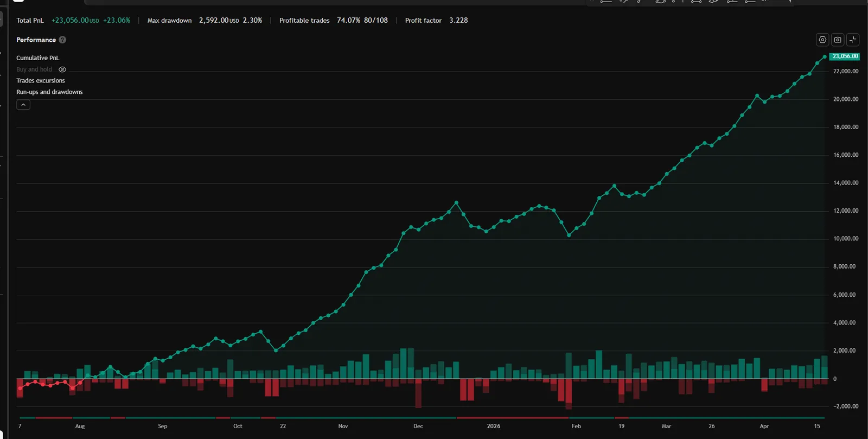Click the green 23,056.00 price tag
This screenshot has height=439, width=868.
click(845, 56)
